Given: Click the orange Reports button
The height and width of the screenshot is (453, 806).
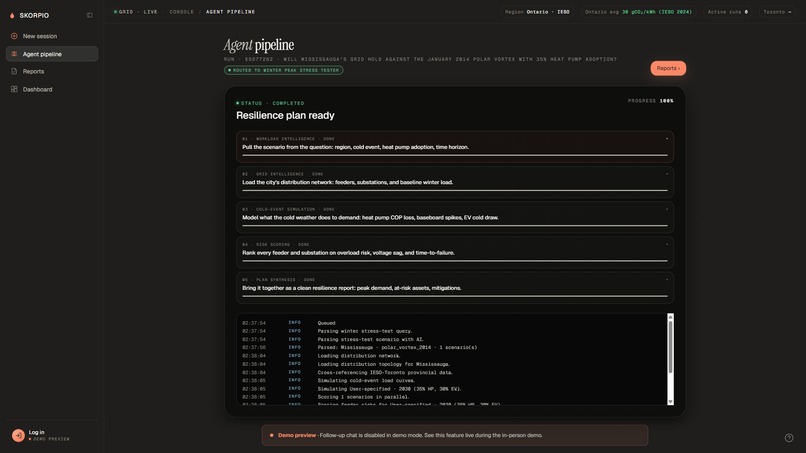Looking at the screenshot, I should tap(668, 68).
